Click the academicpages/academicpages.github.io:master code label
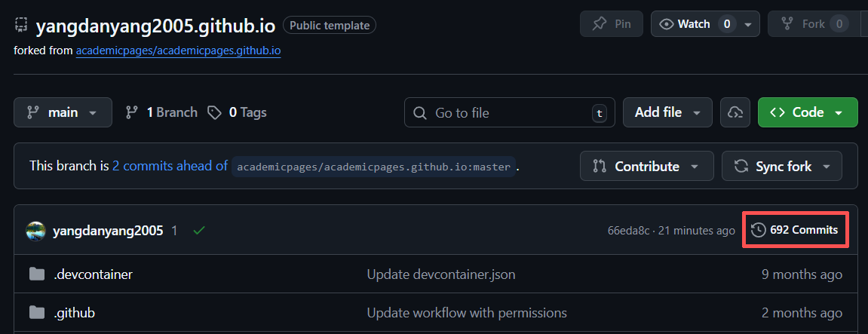This screenshot has height=334, width=868. coord(373,166)
